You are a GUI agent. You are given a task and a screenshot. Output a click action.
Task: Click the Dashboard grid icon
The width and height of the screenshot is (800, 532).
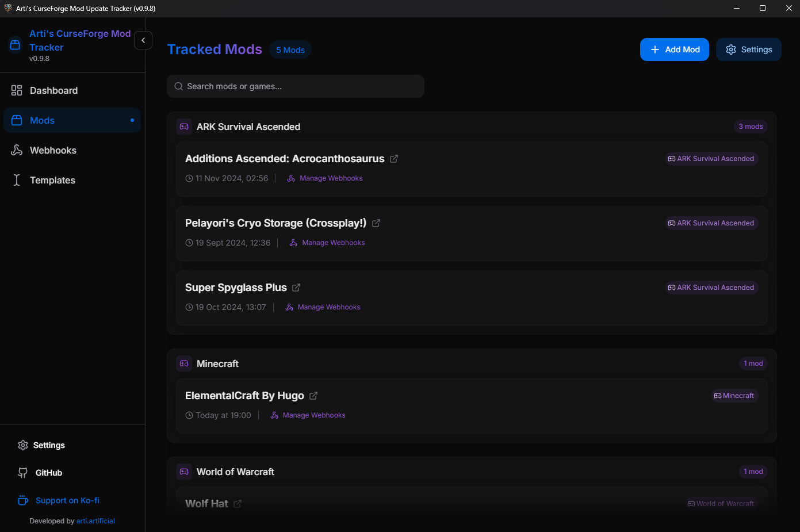[x=17, y=90]
